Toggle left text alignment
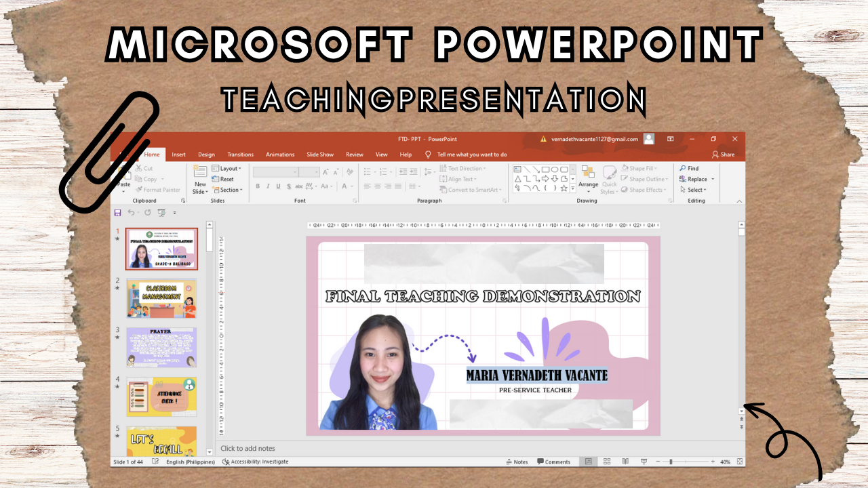The height and width of the screenshot is (488, 868). point(368,186)
